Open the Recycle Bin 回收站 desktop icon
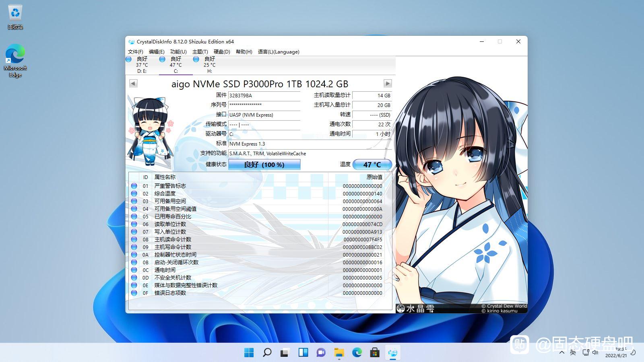This screenshot has height=362, width=644. click(x=15, y=17)
